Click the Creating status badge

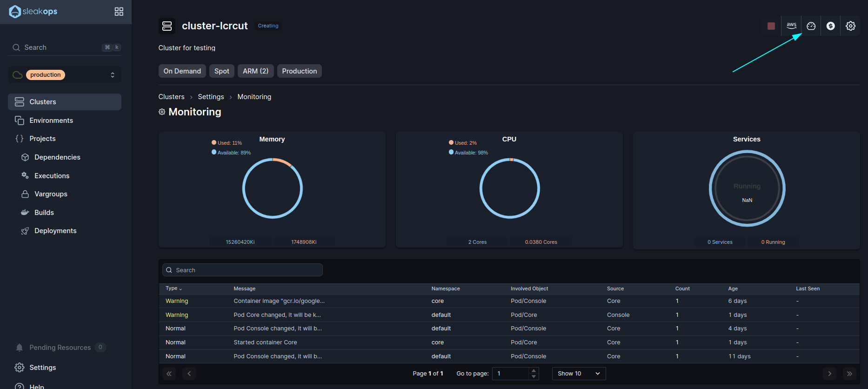pos(268,26)
